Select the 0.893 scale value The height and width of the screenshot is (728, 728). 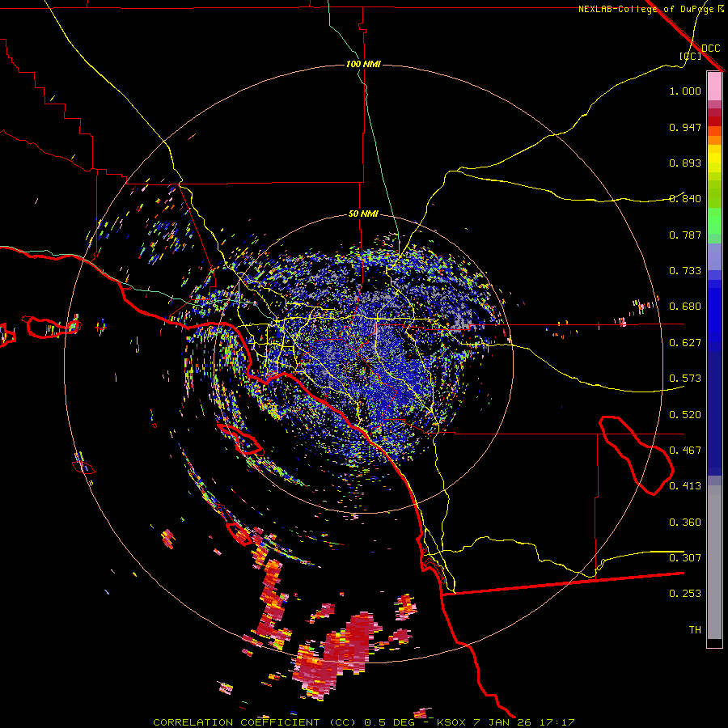(x=685, y=163)
